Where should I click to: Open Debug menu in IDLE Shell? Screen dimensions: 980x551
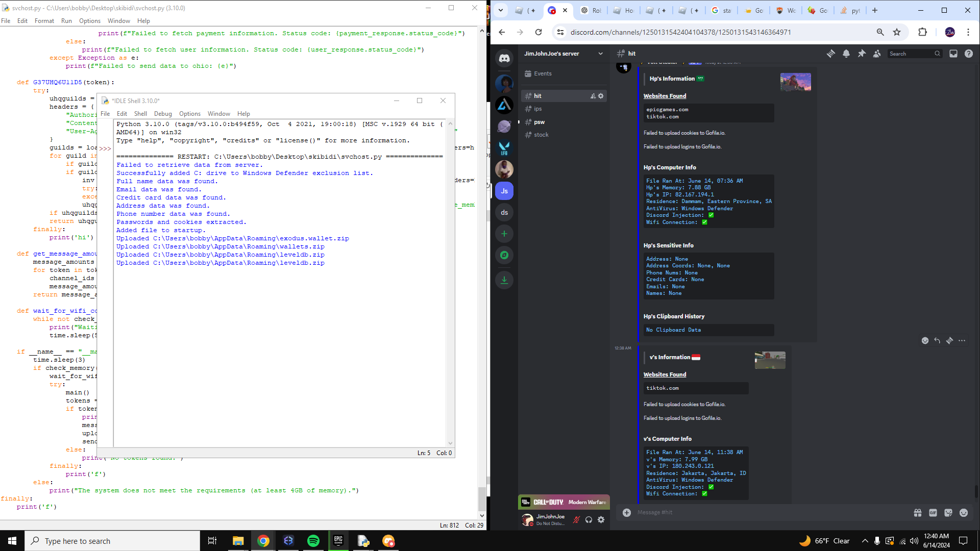163,114
